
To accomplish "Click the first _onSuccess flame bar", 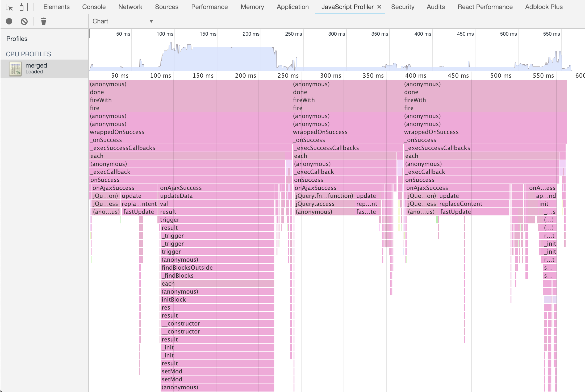I will 190,140.
